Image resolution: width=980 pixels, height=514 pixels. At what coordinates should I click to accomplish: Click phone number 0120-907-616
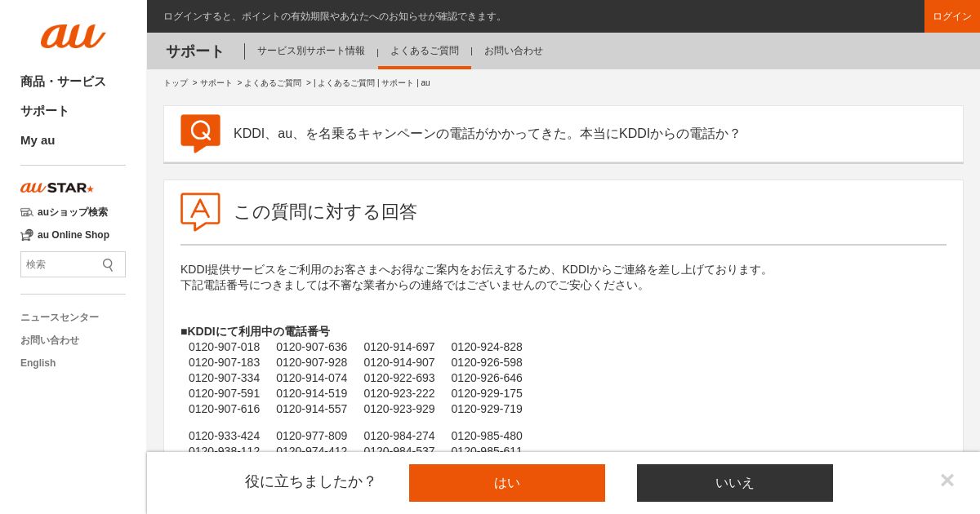click(225, 409)
